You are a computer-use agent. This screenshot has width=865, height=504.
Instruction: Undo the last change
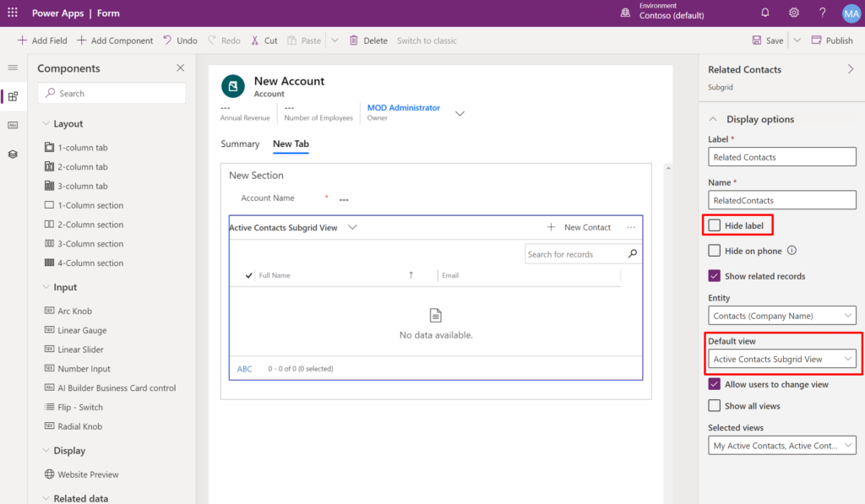[180, 41]
